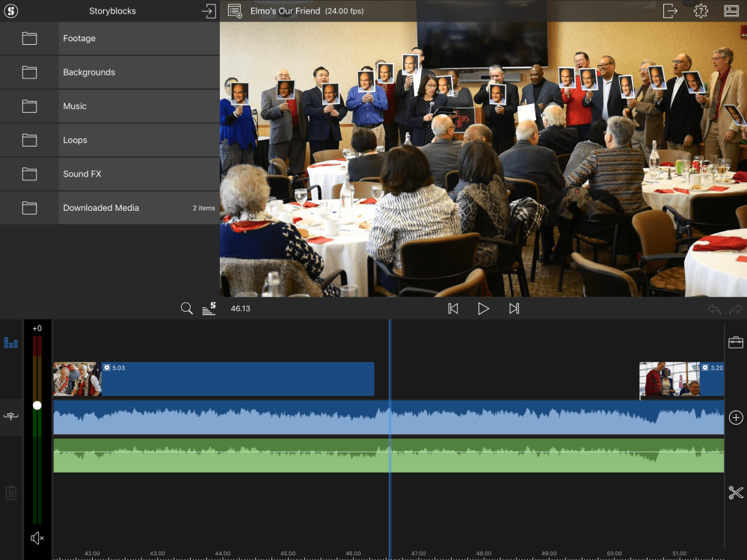Viewport: 747px width, 560px height.
Task: Select the Backgrounds category
Action: (x=109, y=73)
